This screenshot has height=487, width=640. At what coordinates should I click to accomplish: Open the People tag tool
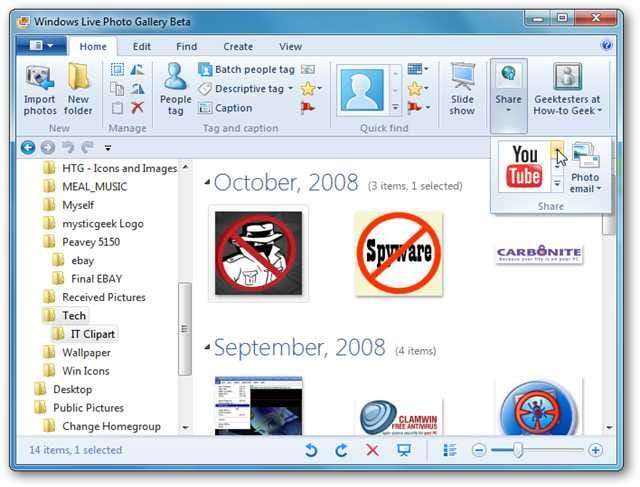pos(176,89)
